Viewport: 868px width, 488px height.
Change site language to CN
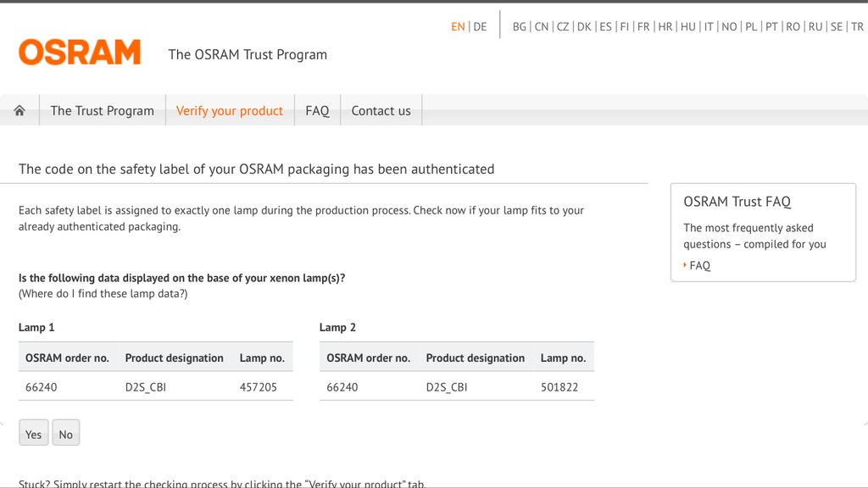tap(542, 26)
